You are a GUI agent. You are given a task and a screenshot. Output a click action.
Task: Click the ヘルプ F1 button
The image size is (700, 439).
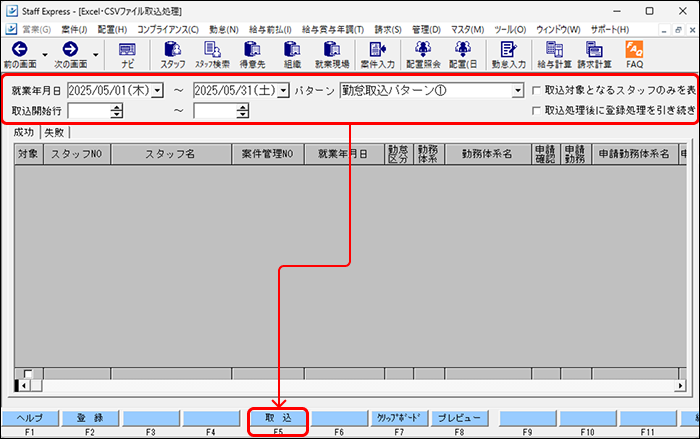pyautogui.click(x=30, y=418)
